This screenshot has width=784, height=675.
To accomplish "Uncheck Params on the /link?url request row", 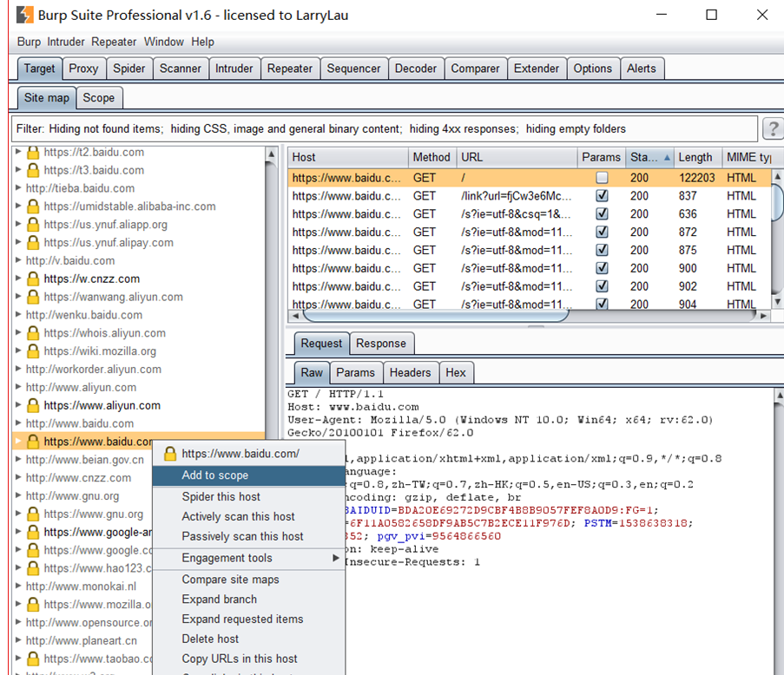I will [601, 195].
